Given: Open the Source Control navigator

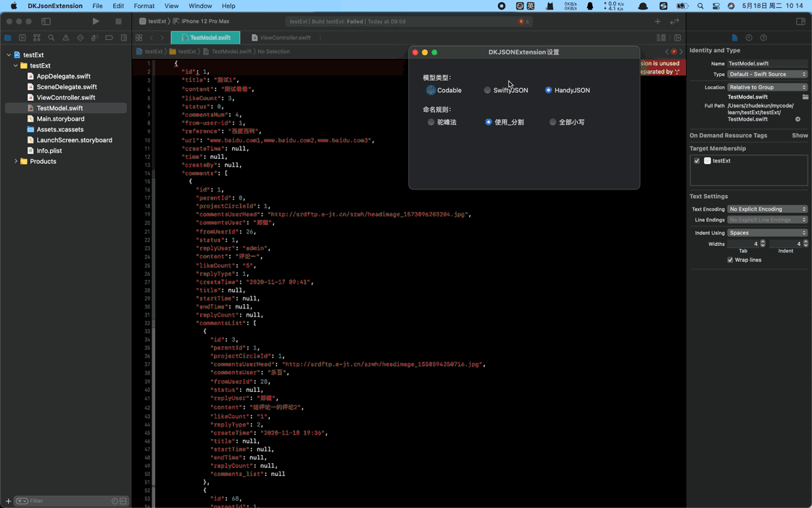Looking at the screenshot, I should point(22,37).
